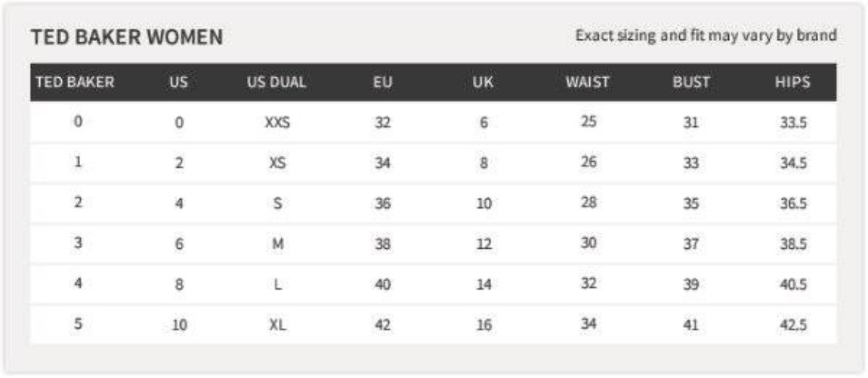Select the XS size cell
The width and height of the screenshot is (868, 378).
coord(276,163)
